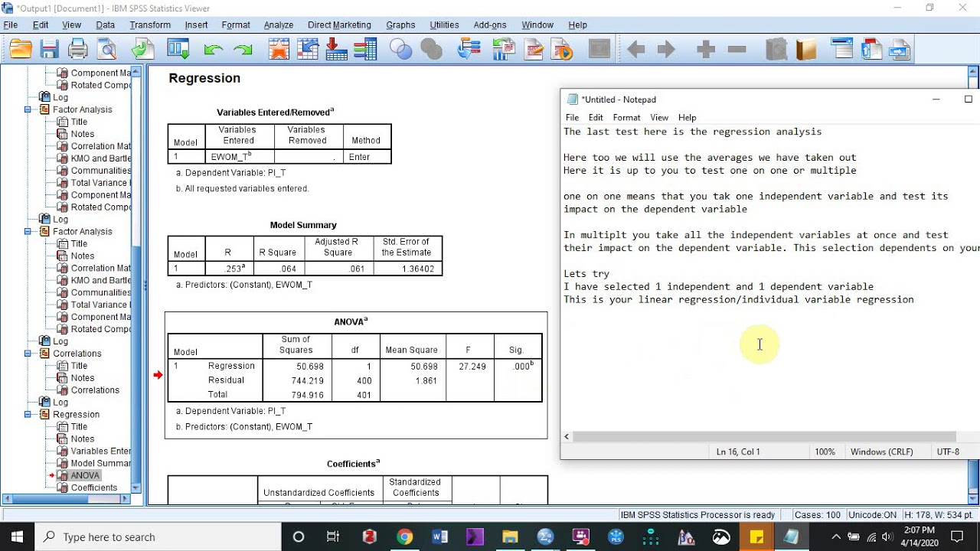
Task: Open Task View from the taskbar
Action: (x=333, y=537)
